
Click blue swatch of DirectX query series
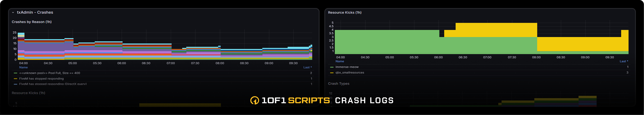click(x=16, y=84)
